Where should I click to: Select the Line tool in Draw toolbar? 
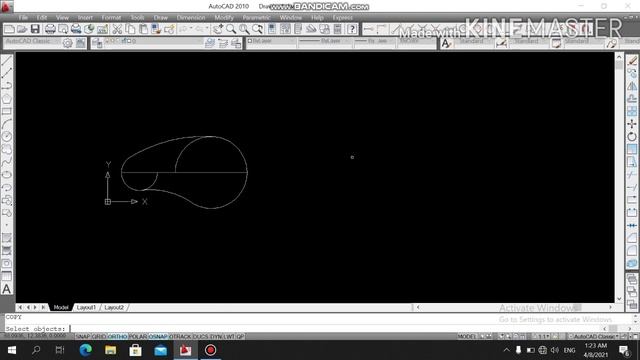[7, 61]
